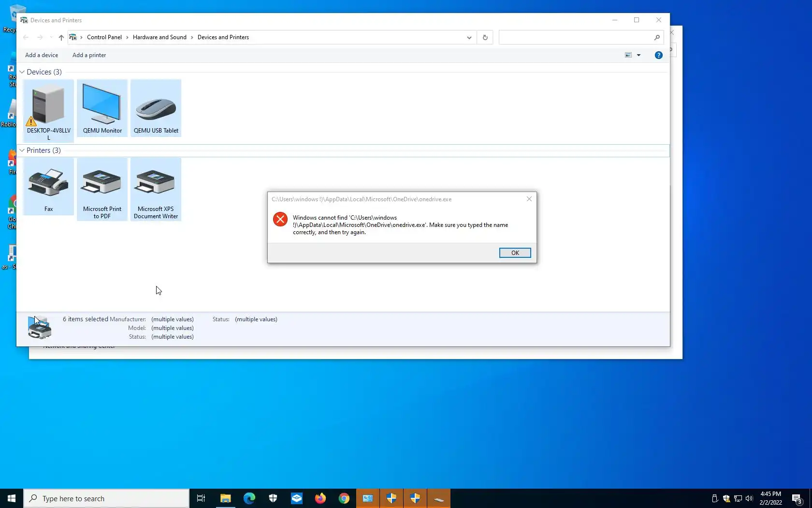Expand the chevron after Hardware and Sound breadcrumb
The image size is (812, 508).
tap(192, 37)
